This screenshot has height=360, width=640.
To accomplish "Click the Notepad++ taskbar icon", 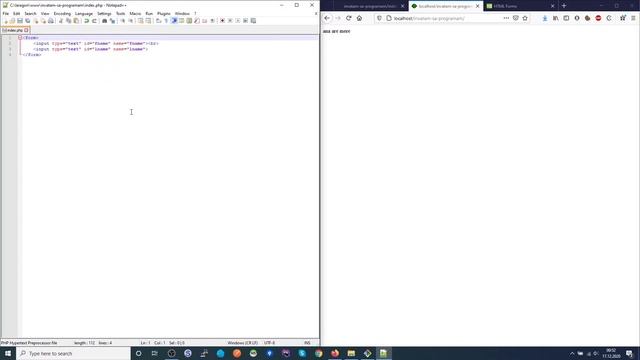I will click(x=384, y=353).
